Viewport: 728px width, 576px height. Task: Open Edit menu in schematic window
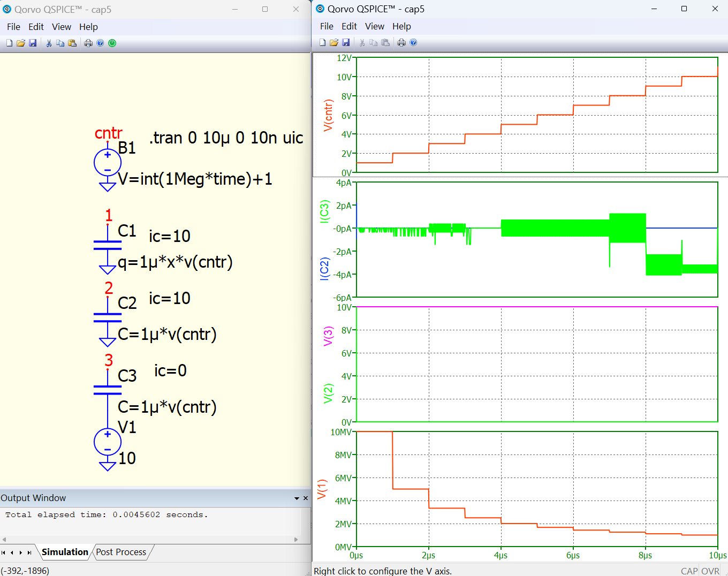click(36, 27)
